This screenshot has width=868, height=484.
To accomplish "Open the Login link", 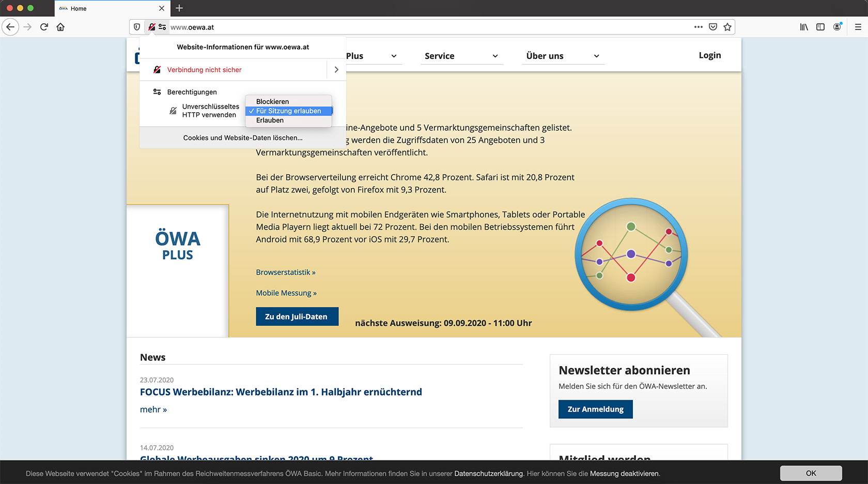I will coord(710,55).
